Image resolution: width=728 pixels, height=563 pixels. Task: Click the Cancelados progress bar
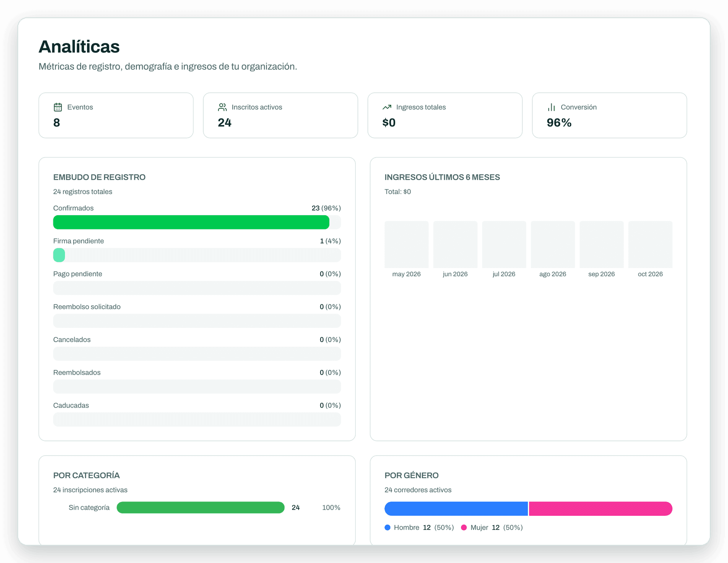click(197, 354)
